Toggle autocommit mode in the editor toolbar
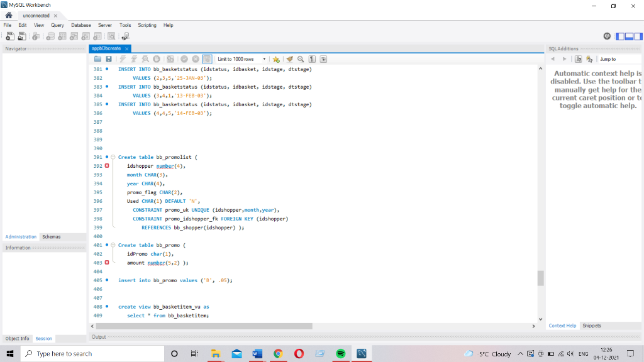The height and width of the screenshot is (362, 644). tap(209, 59)
